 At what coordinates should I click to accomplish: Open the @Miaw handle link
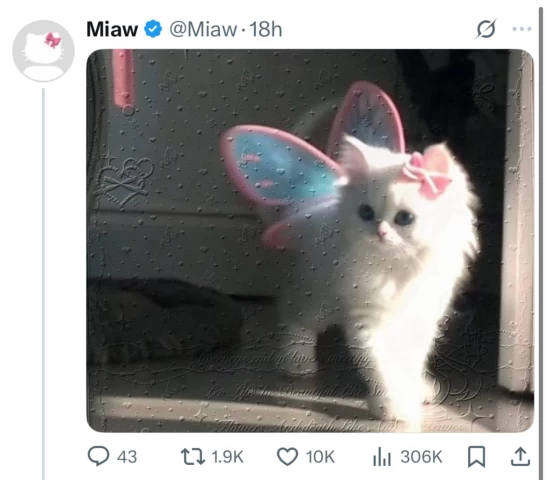pos(203,29)
